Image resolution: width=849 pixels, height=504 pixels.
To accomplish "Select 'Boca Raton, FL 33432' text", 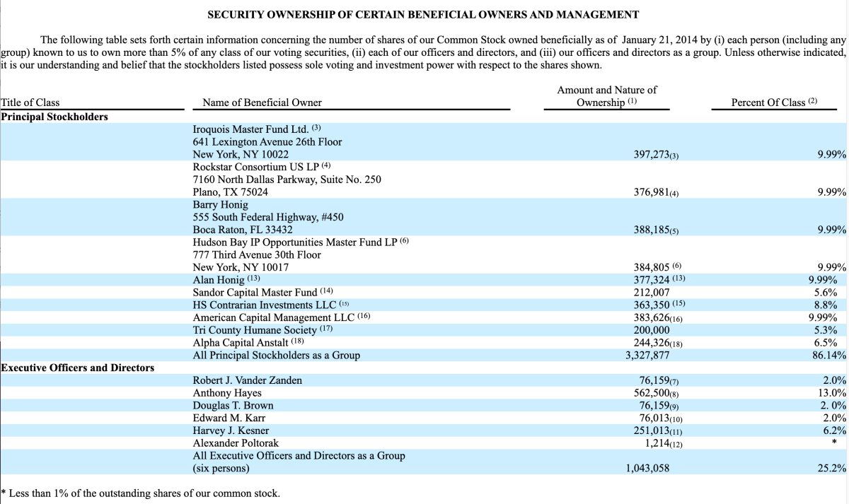I will 243,230.
